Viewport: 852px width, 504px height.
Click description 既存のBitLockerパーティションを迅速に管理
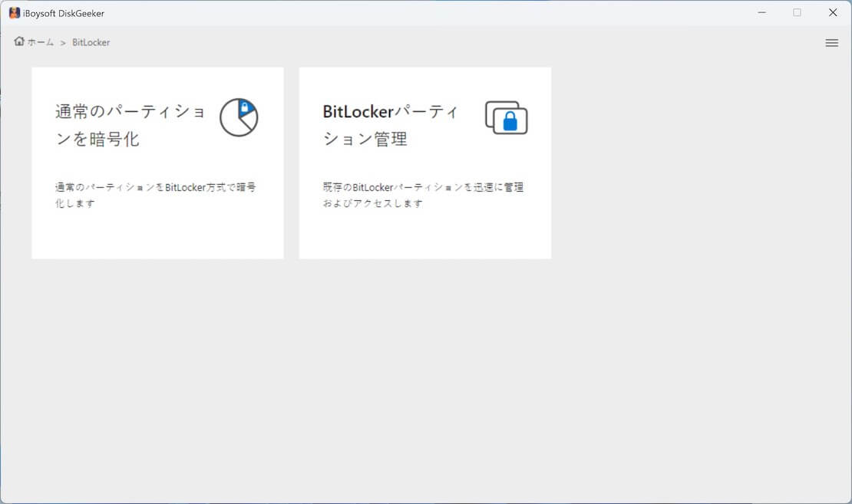tap(423, 195)
